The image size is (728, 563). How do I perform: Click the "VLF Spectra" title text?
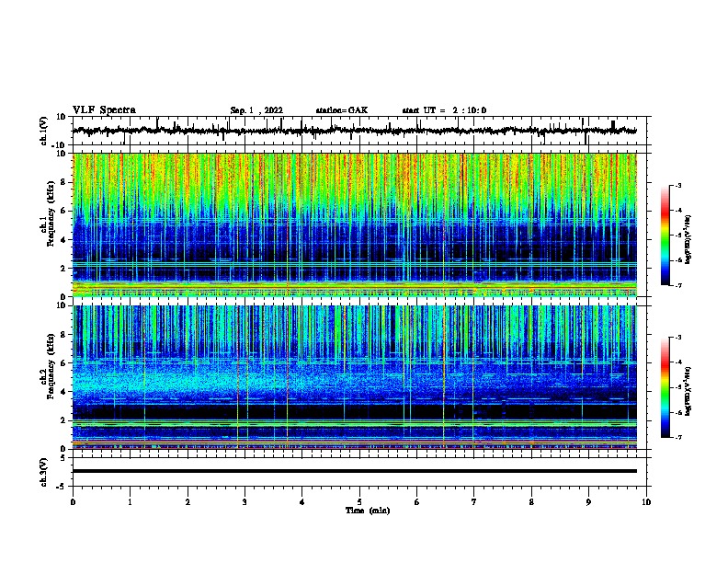click(x=104, y=110)
